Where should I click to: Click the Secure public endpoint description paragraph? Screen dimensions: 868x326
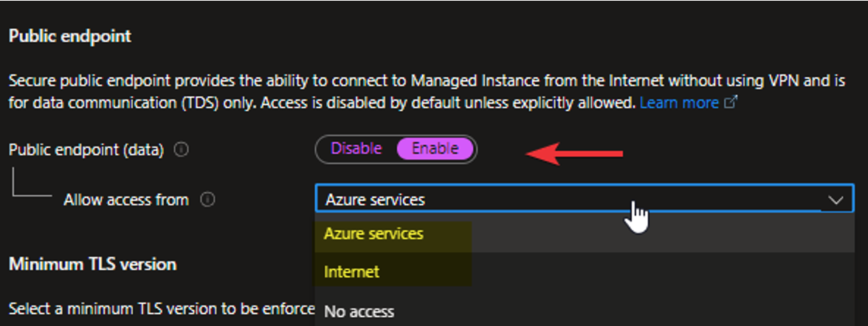(x=369, y=90)
